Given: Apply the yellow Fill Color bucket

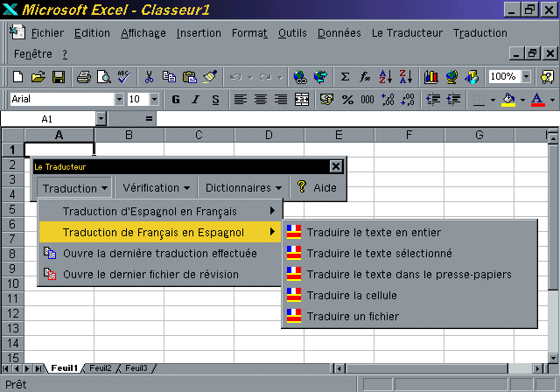Looking at the screenshot, I should (508, 100).
